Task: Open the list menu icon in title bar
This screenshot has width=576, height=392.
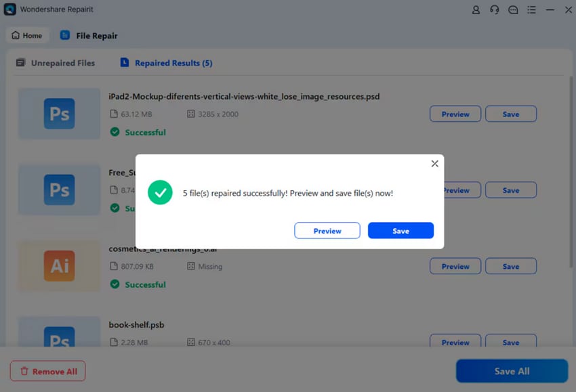Action: [x=531, y=10]
